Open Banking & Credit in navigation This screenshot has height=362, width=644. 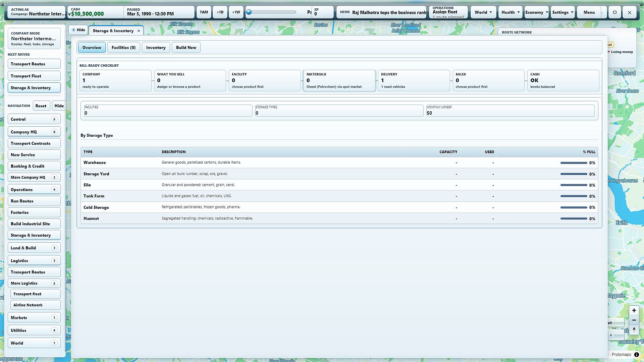(34, 166)
